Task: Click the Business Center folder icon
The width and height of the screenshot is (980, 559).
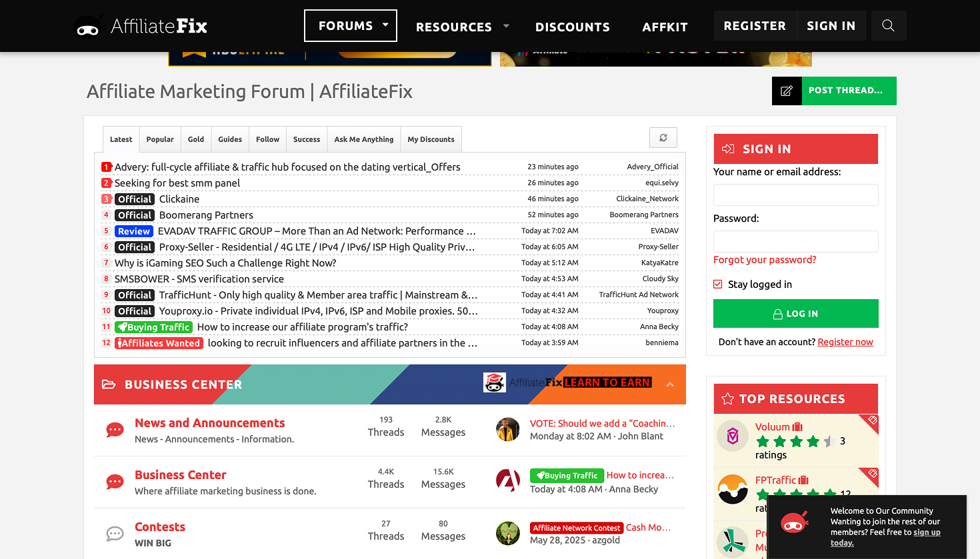Action: coord(108,384)
